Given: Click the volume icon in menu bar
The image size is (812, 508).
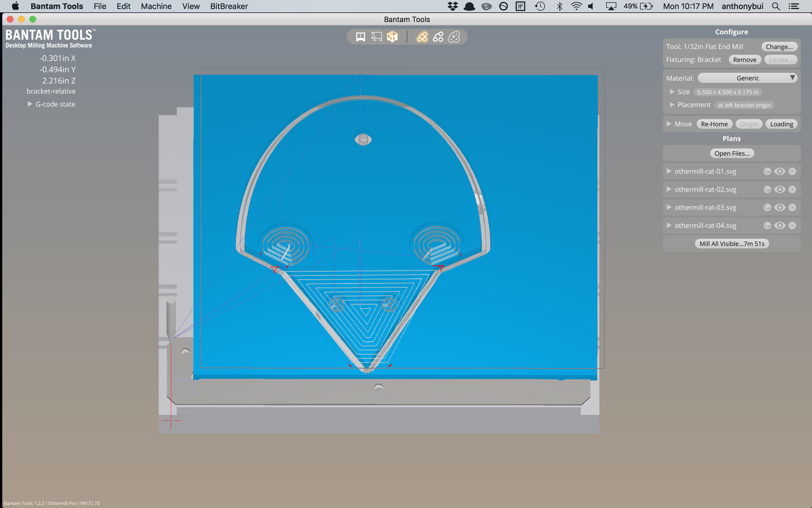Looking at the screenshot, I should [591, 6].
